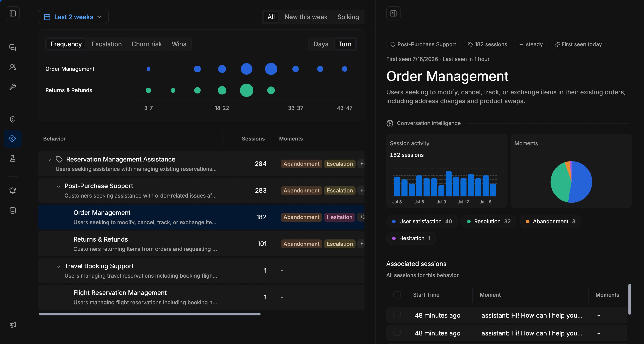Select the Resolution 32 legend chip
Viewport: 644px width, 344px height.
tap(489, 222)
